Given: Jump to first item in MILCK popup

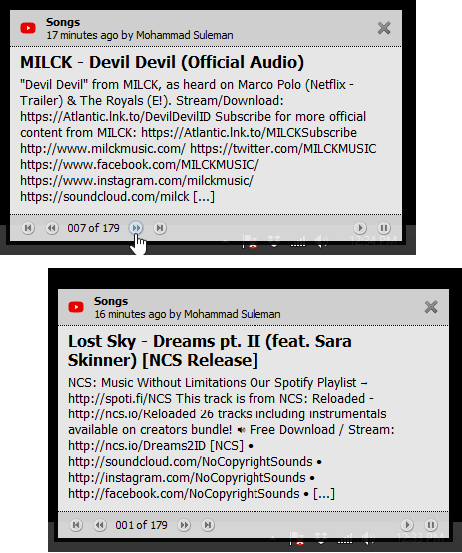Looking at the screenshot, I should [28, 228].
